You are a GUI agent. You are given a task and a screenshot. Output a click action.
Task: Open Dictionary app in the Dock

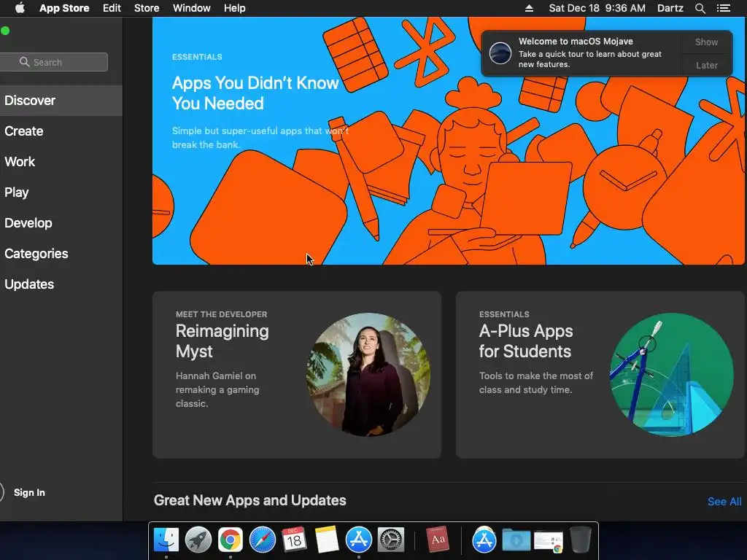click(438, 540)
